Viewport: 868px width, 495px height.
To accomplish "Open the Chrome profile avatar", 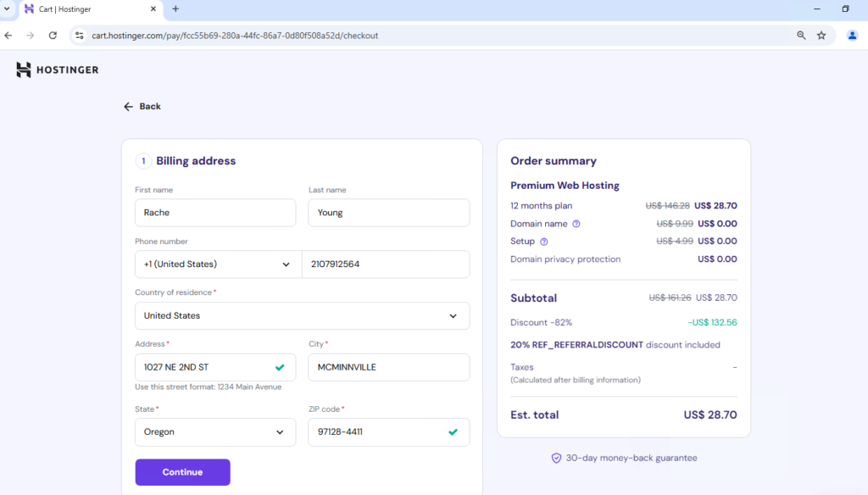I will 852,36.
